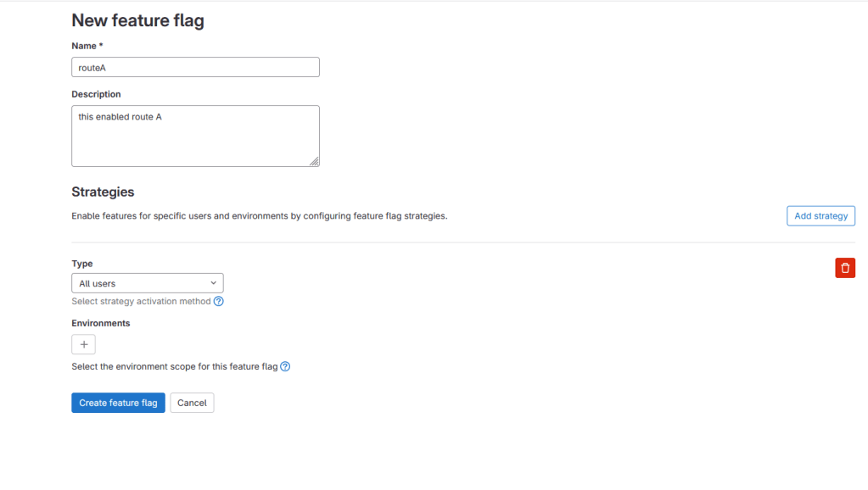Viewport: 868px width, 490px height.
Task: Click the "Name" field label
Action: [x=85, y=46]
